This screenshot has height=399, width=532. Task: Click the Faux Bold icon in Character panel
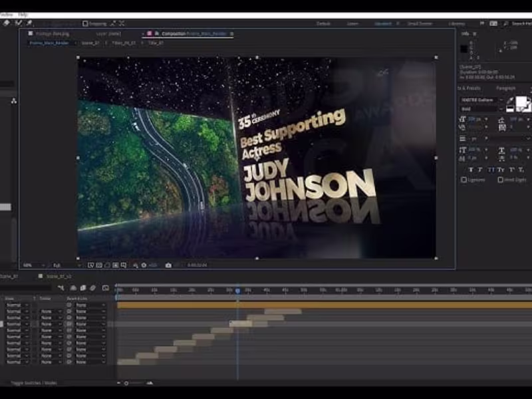(470, 170)
